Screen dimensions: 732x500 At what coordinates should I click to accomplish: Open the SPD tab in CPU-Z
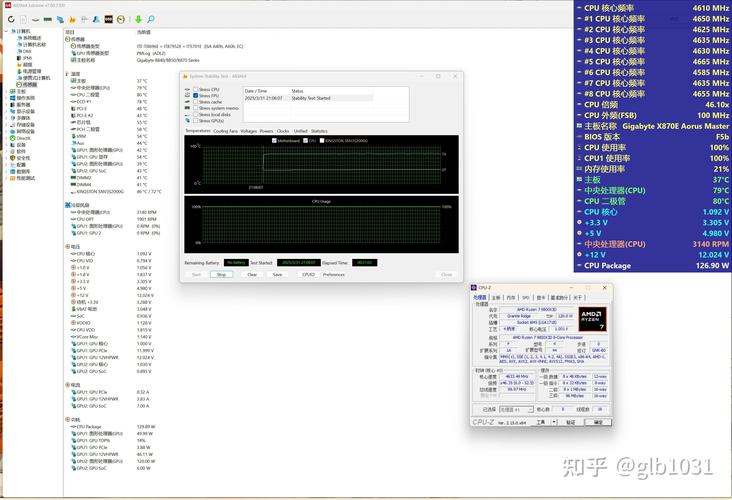pyautogui.click(x=526, y=297)
